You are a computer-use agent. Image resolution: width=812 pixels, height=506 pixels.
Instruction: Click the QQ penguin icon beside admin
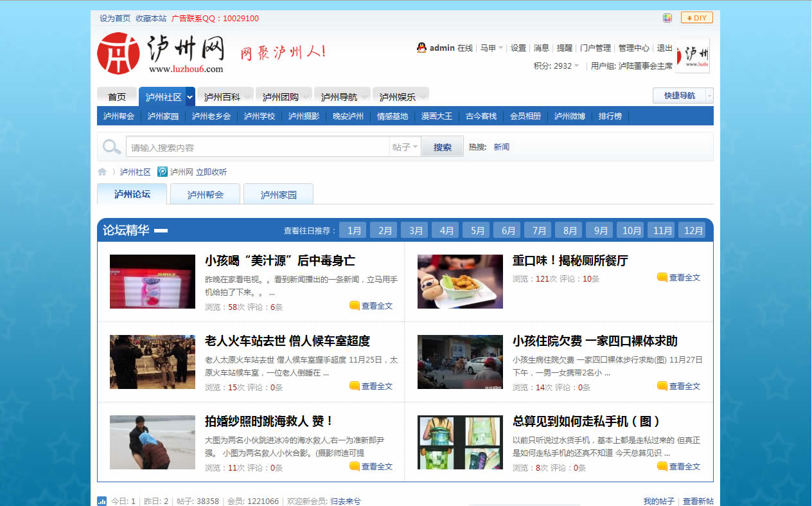coord(421,48)
